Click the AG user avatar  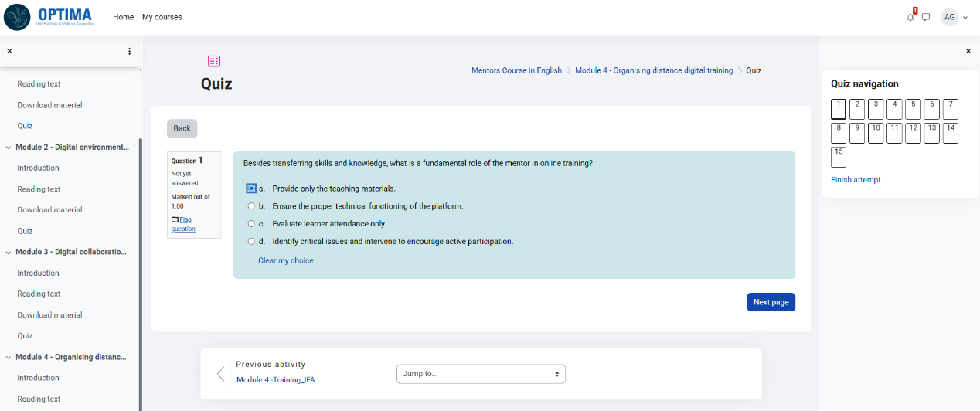click(x=949, y=17)
